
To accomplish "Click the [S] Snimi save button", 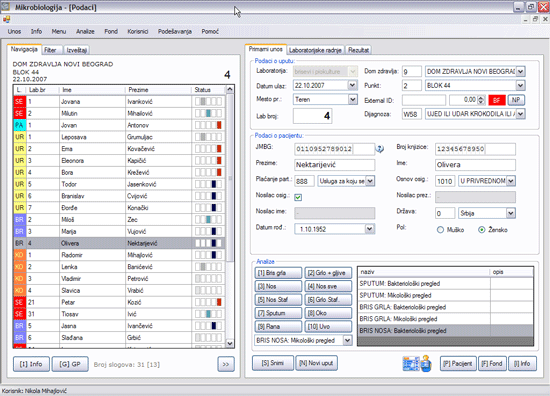I will click(273, 363).
